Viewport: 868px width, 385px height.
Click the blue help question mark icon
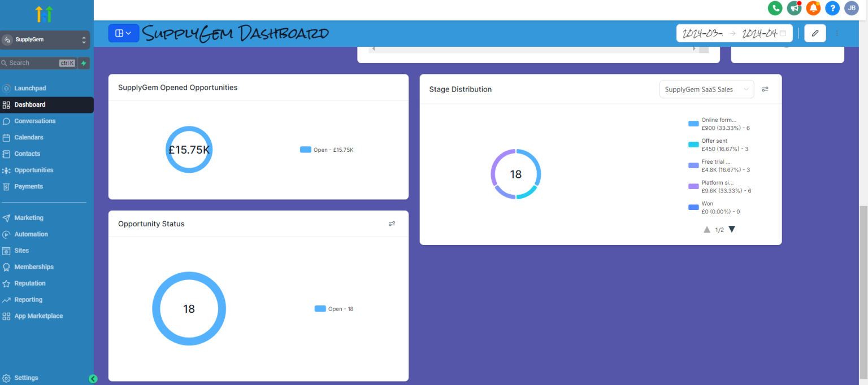832,8
